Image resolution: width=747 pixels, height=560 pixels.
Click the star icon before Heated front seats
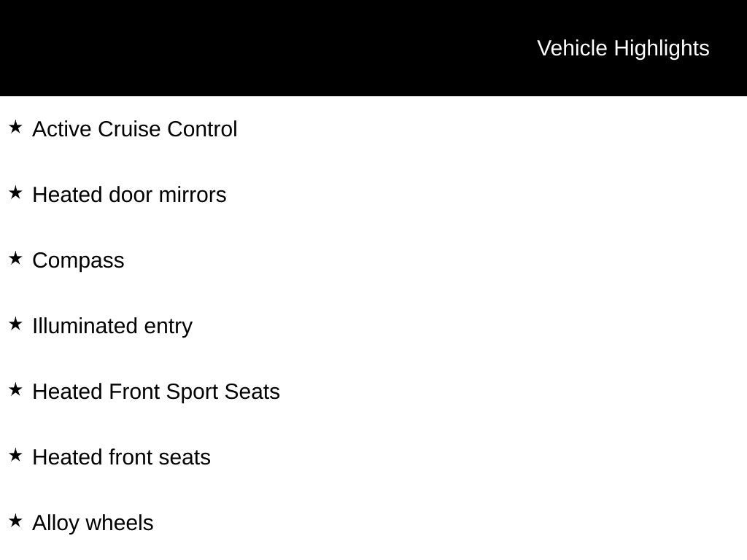click(x=15, y=456)
